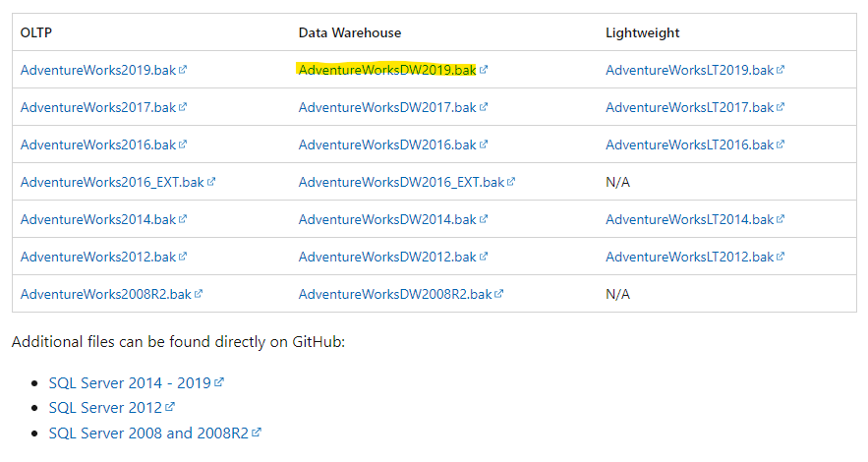Click AdventureWorksLT2017.bak link
The width and height of the screenshot is (868, 462).
pyautogui.click(x=689, y=107)
